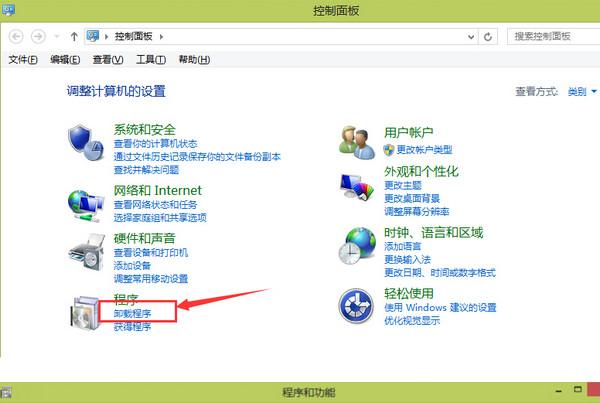This screenshot has width=600, height=403.
Task: Click 更改主题 link
Action: pyautogui.click(x=403, y=186)
